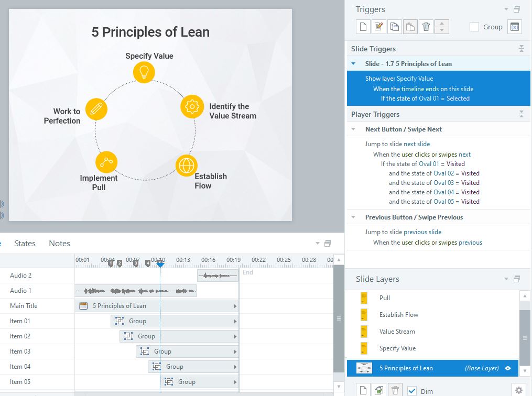Screen dimensions: 532x396
Task: Move trigger down with the arrow
Action: pos(442,30)
